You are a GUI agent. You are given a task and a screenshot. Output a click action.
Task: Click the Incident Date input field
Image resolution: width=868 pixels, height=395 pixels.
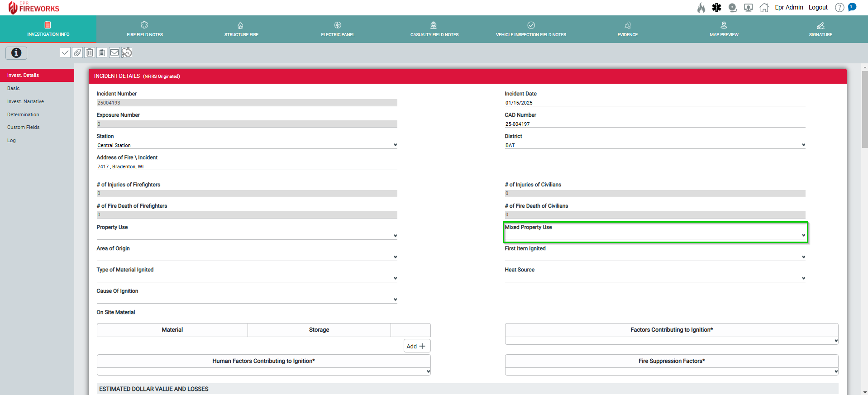pos(654,103)
